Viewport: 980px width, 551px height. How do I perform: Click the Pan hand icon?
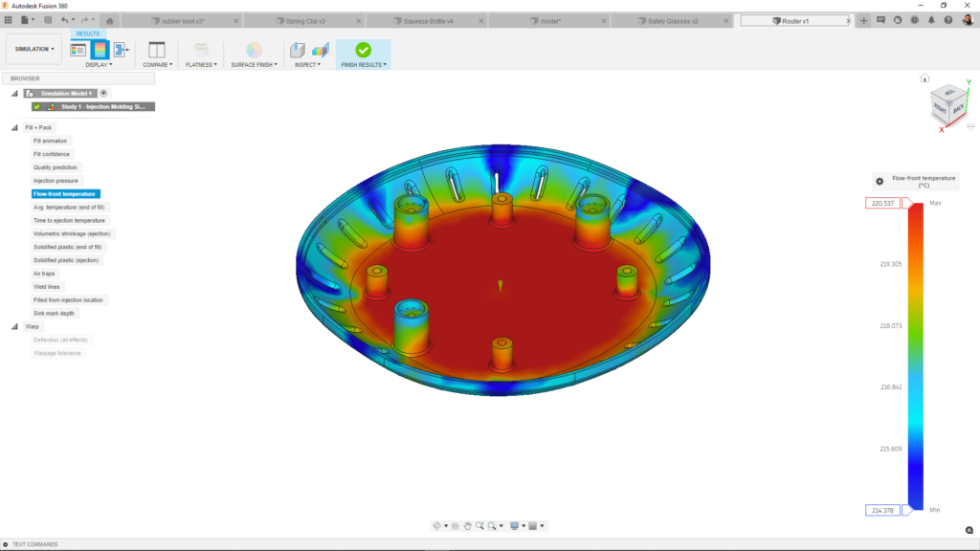point(467,526)
